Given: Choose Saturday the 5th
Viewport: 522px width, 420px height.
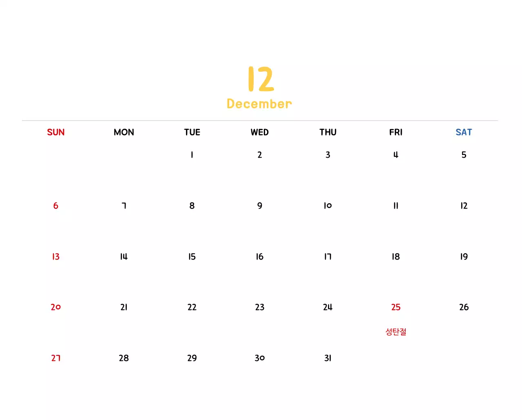Looking at the screenshot, I should pyautogui.click(x=464, y=155).
